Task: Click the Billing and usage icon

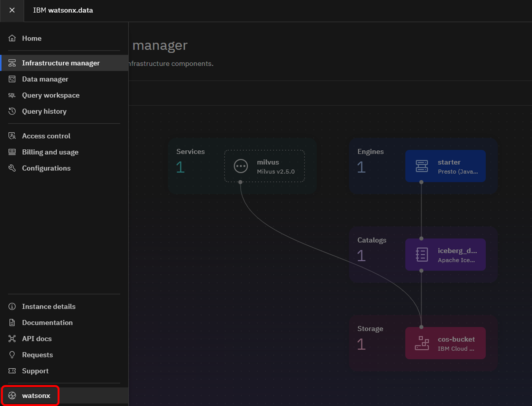Action: (x=12, y=152)
